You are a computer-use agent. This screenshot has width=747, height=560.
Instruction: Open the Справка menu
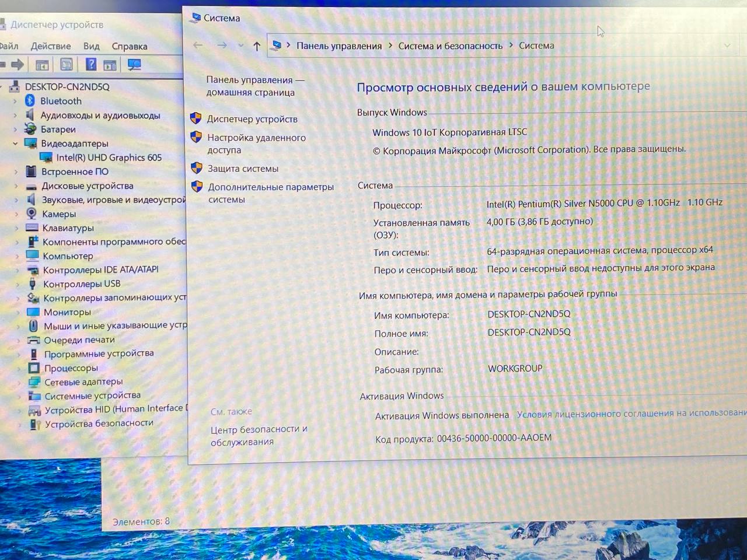pyautogui.click(x=129, y=46)
